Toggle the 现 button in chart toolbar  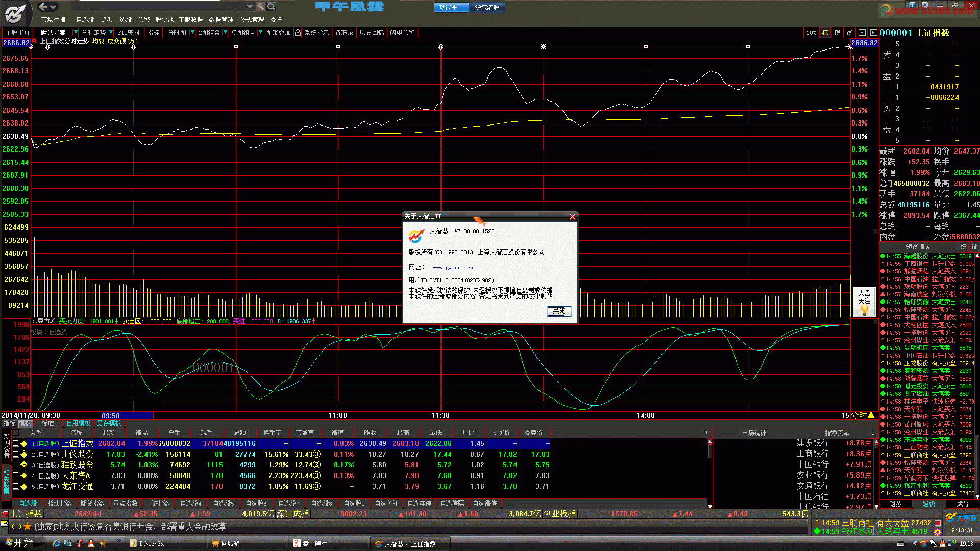tap(837, 33)
